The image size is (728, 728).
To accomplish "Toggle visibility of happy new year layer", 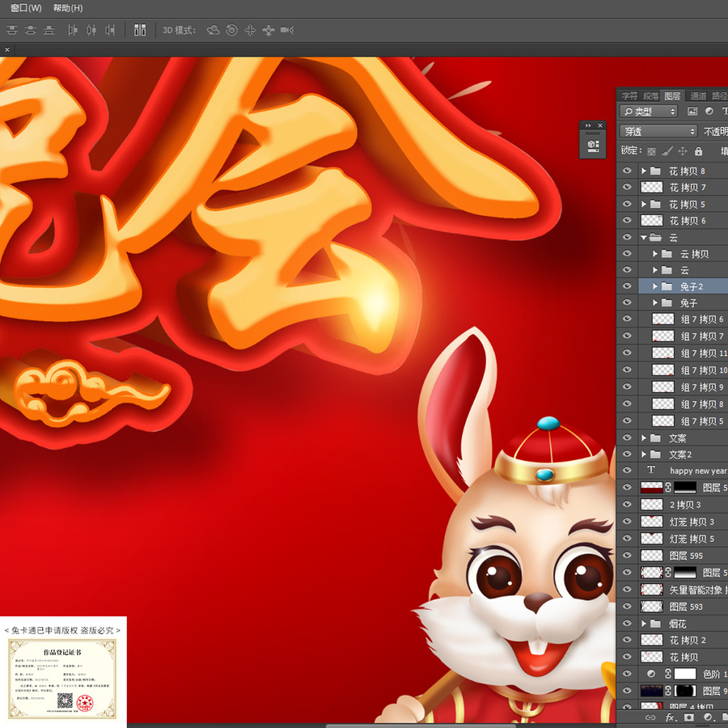I will 627,470.
